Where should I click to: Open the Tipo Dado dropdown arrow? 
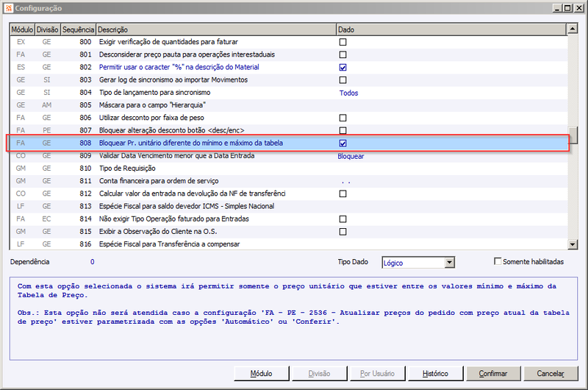coord(450,263)
